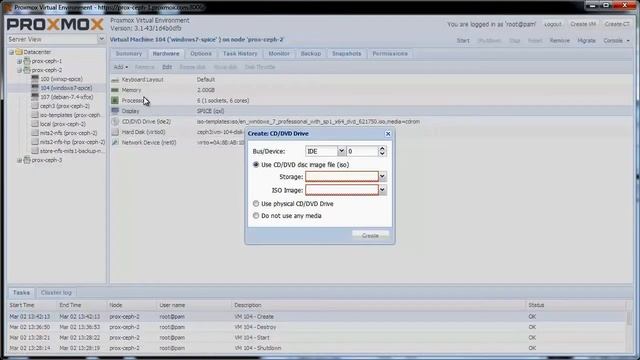Click the prox-ceph-1 node server icon

click(27, 61)
